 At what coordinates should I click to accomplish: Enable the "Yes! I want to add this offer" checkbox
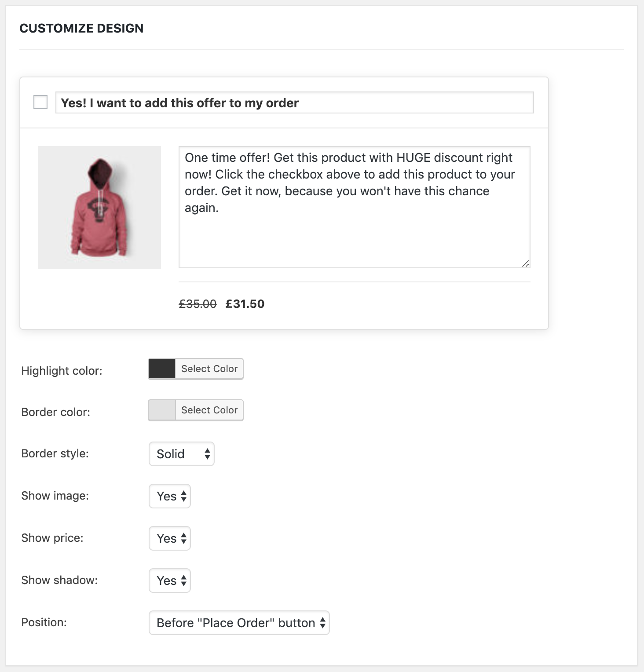pyautogui.click(x=40, y=102)
